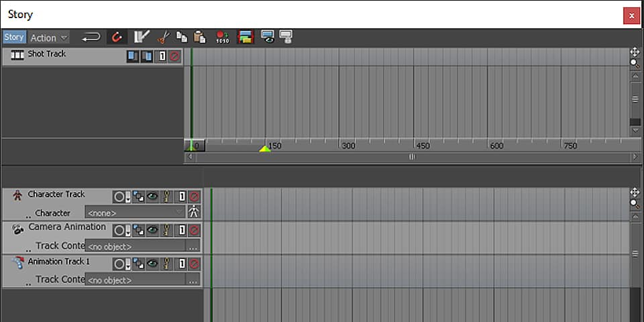Click the copy icon in Story toolbar

(182, 38)
